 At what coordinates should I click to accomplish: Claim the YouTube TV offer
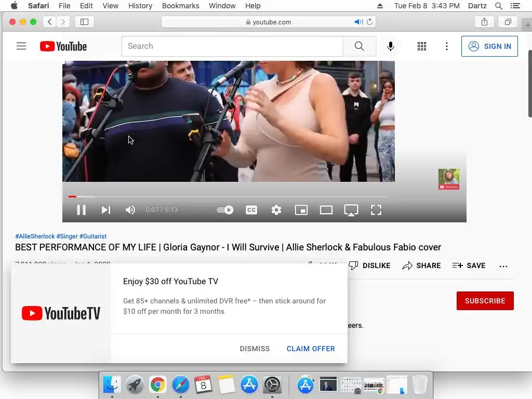tap(311, 349)
